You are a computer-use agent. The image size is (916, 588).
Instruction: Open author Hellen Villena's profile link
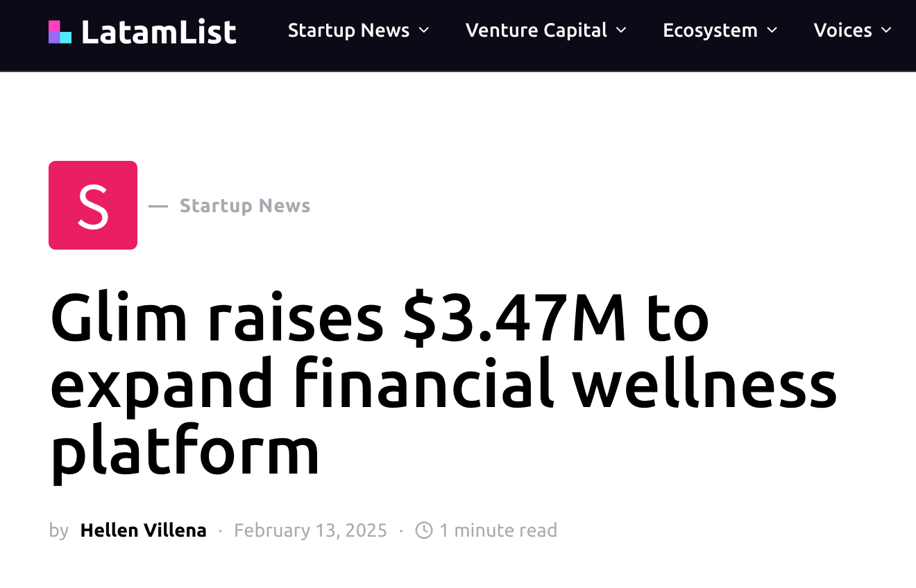coord(144,530)
